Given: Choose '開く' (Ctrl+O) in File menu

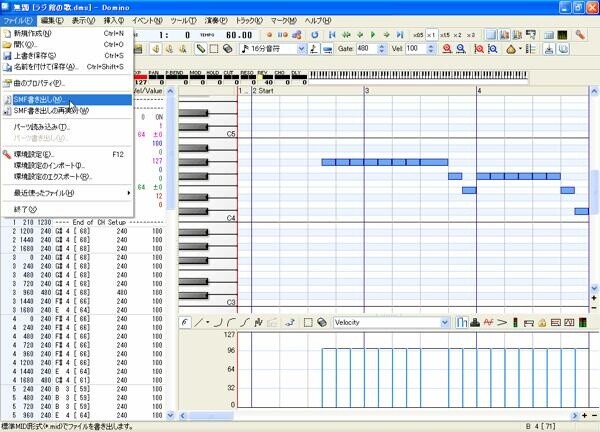Looking at the screenshot, I should pos(67,44).
